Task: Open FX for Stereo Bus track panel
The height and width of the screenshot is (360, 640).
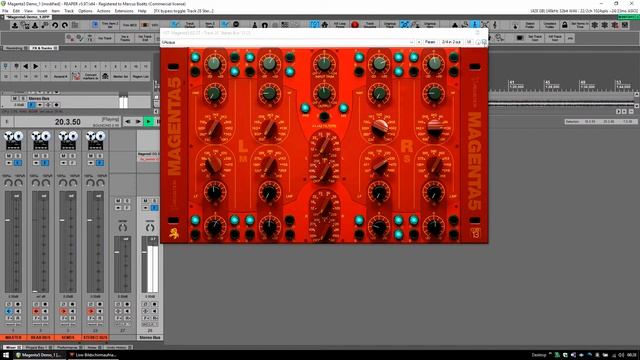Action: (x=31, y=105)
